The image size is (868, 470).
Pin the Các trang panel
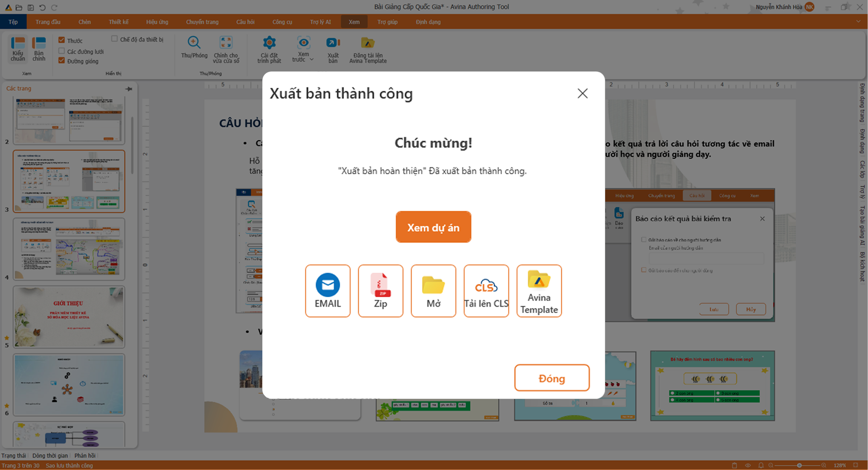click(129, 89)
